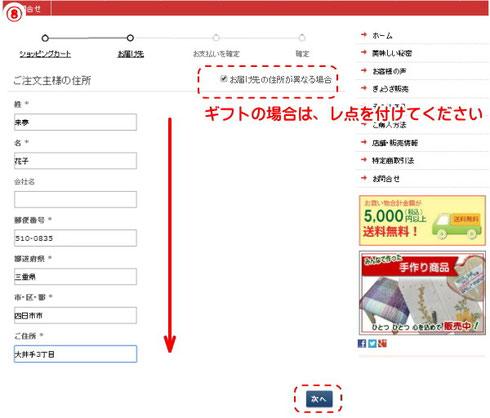Image resolution: width=490 pixels, height=418 pixels.
Task: Click the 次へ button
Action: tap(319, 399)
